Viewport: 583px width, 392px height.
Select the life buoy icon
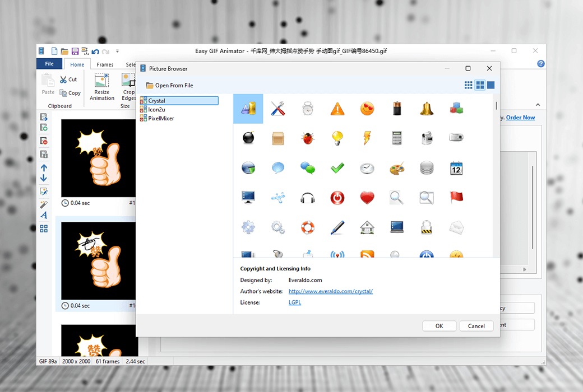click(308, 227)
